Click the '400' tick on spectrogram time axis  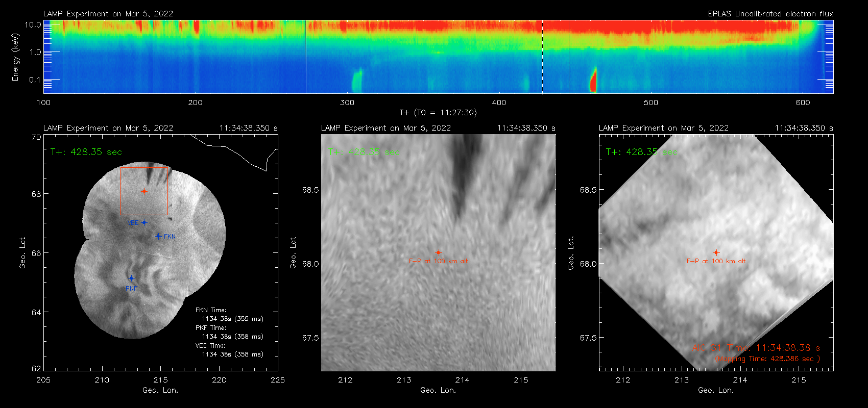(x=499, y=103)
